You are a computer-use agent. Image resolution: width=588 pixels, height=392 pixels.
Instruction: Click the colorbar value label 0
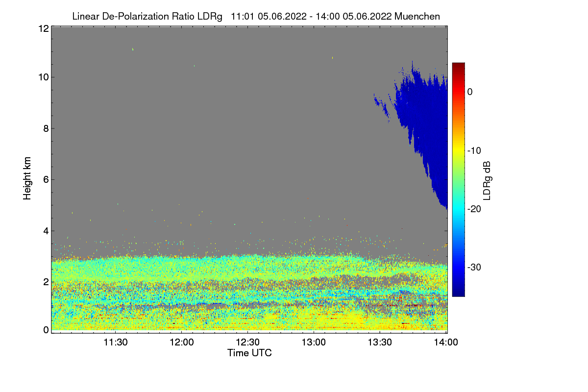pos(470,92)
